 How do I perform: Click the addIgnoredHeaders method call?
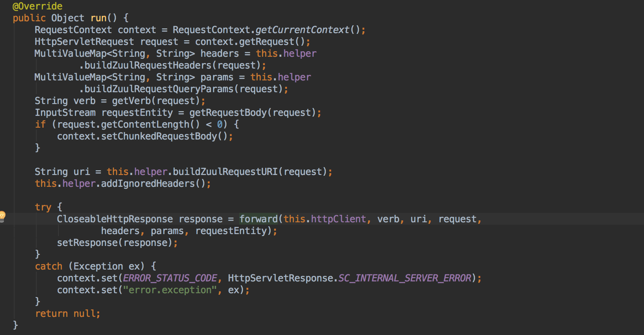point(148,184)
